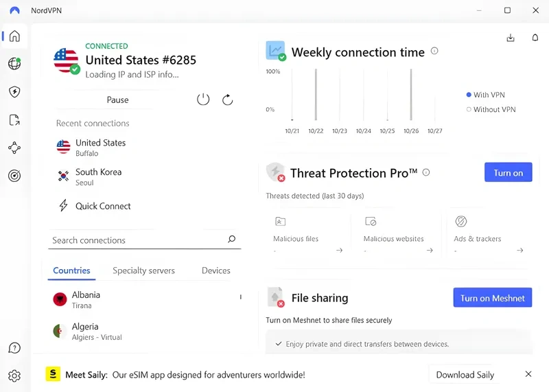Click Threats detected (last 30 days) text

click(x=315, y=196)
